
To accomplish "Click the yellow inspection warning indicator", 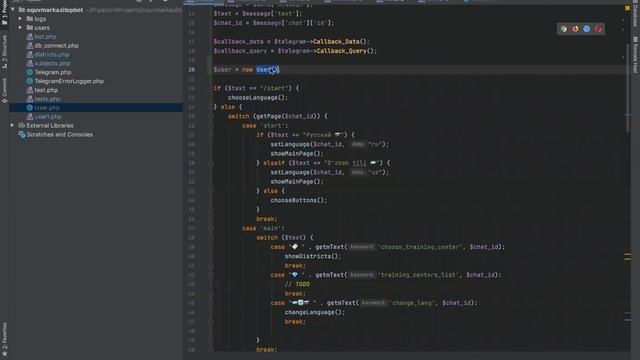I will click(x=627, y=8).
